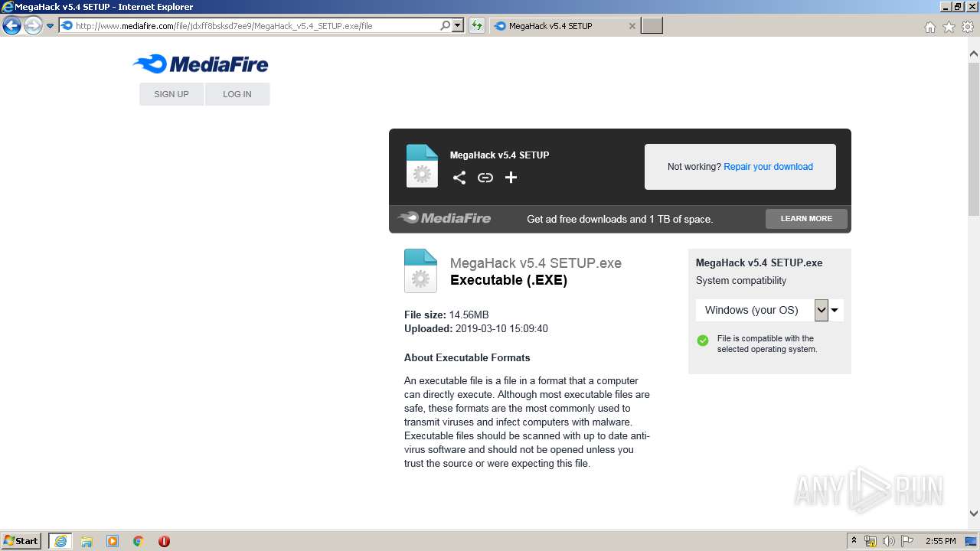This screenshot has width=980, height=551.
Task: Click the page scrollbar down arrow
Action: tap(974, 514)
